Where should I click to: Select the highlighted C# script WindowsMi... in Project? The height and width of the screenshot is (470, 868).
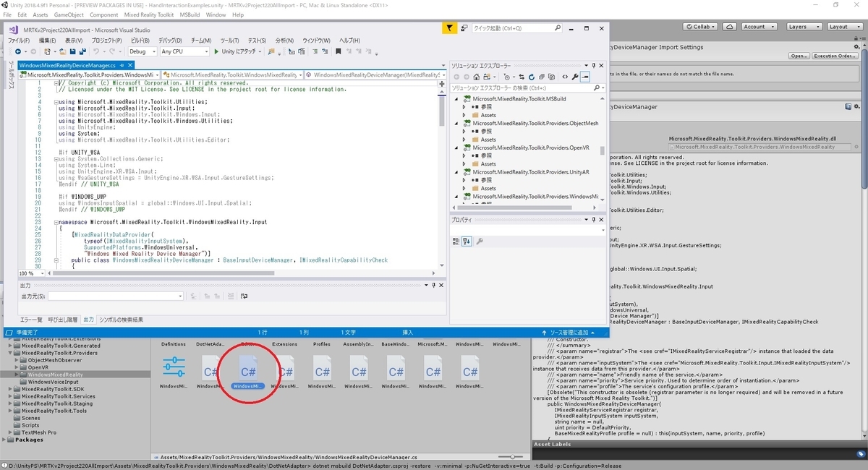pyautogui.click(x=248, y=371)
